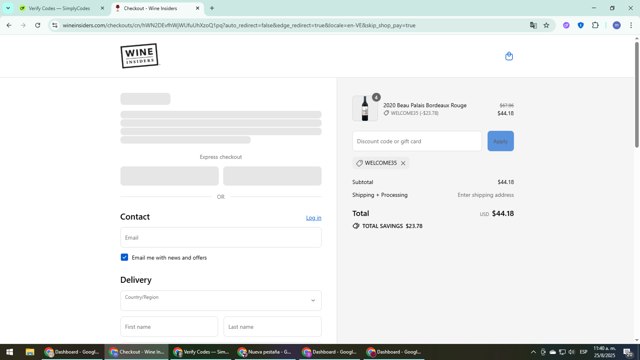The image size is (640, 360).
Task: Close the Verify Codes SimplyCodes tab
Action: pyautogui.click(x=102, y=8)
